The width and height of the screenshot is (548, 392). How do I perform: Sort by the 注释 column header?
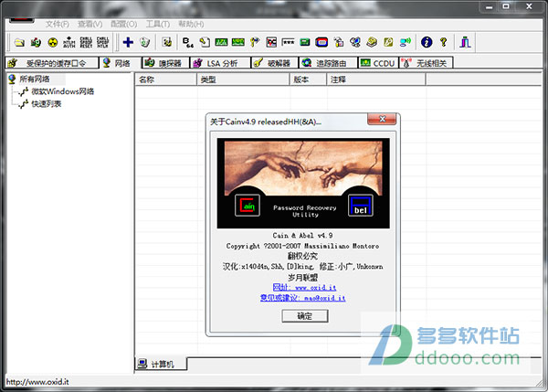pos(376,79)
